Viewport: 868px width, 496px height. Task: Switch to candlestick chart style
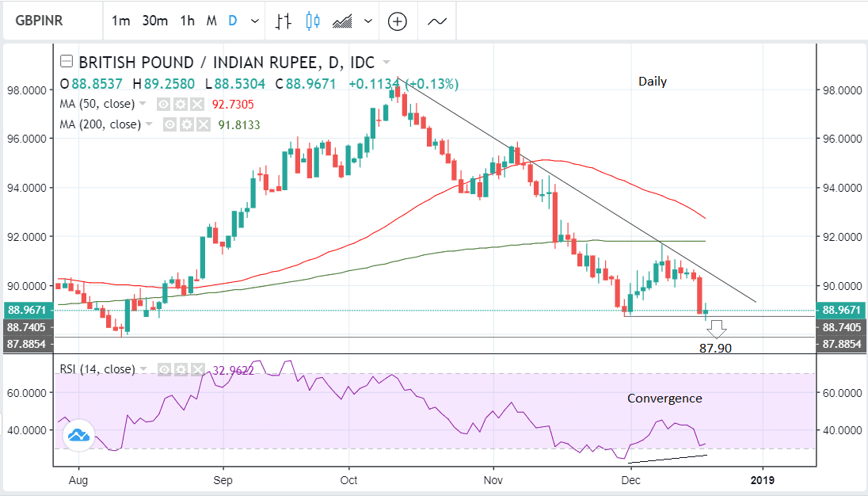coord(313,21)
